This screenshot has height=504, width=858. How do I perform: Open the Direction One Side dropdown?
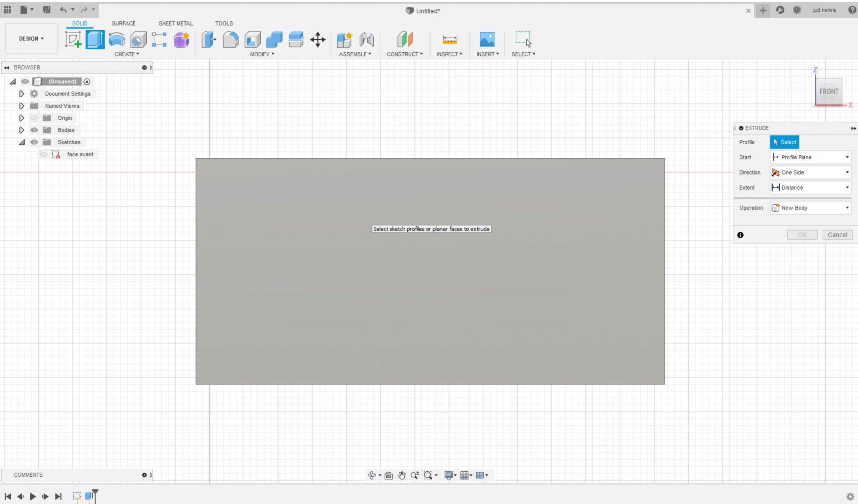point(810,172)
